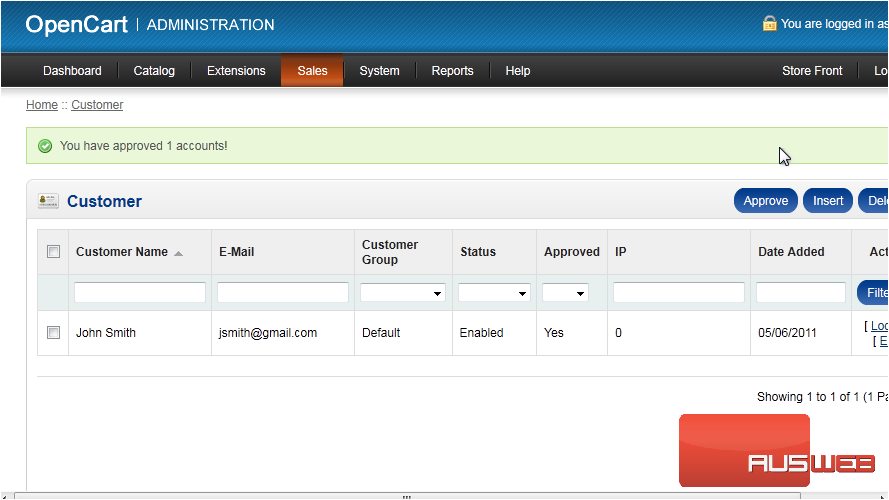Image resolution: width=889 pixels, height=500 pixels.
Task: Follow the Home breadcrumb link
Action: [x=42, y=105]
